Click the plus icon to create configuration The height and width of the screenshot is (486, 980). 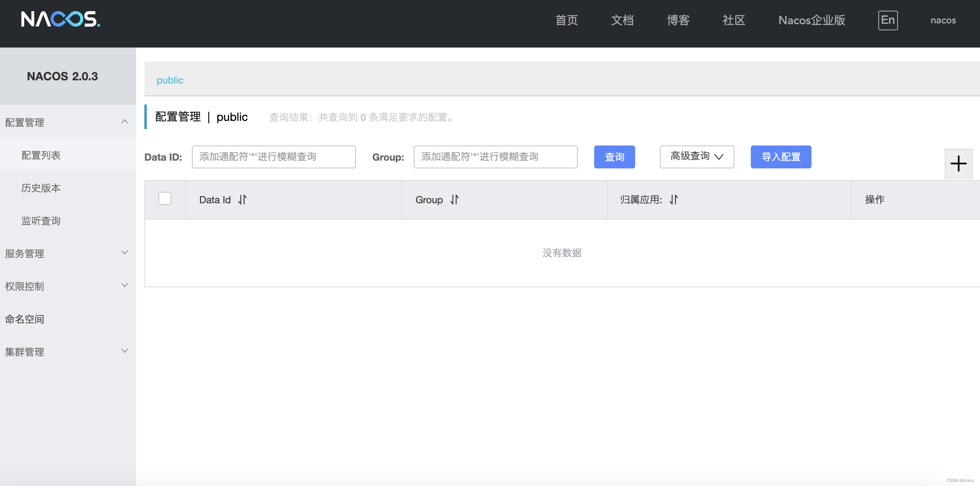958,164
